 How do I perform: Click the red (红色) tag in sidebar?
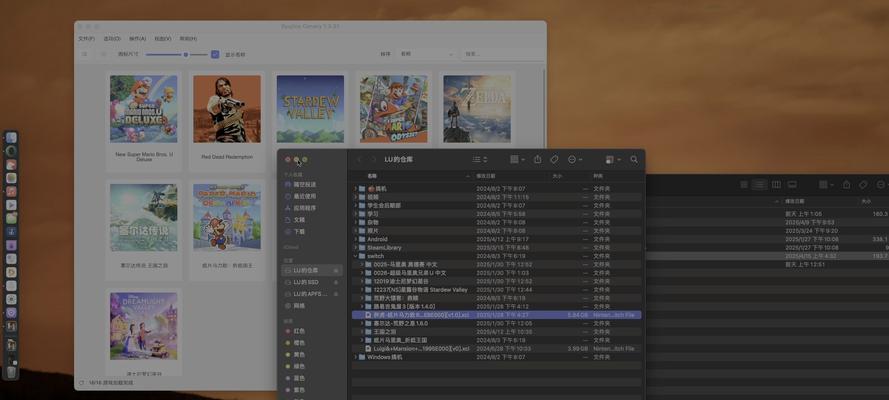pos(299,330)
